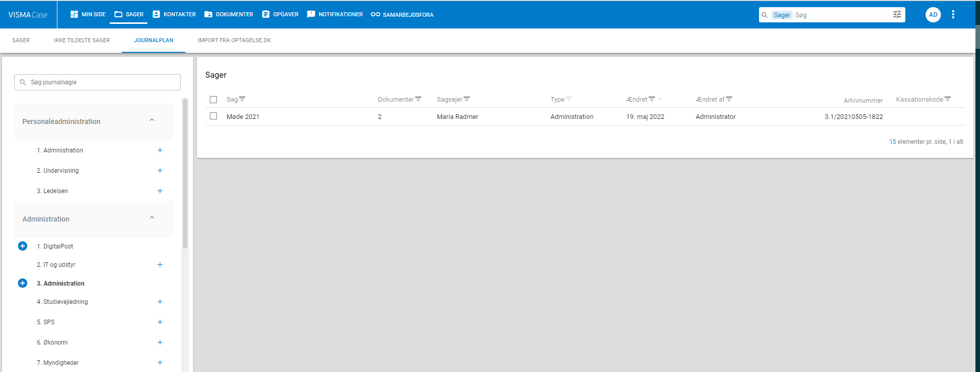Image resolution: width=980 pixels, height=372 pixels.
Task: Focus the Søg journalnøgle field
Action: coord(98,82)
